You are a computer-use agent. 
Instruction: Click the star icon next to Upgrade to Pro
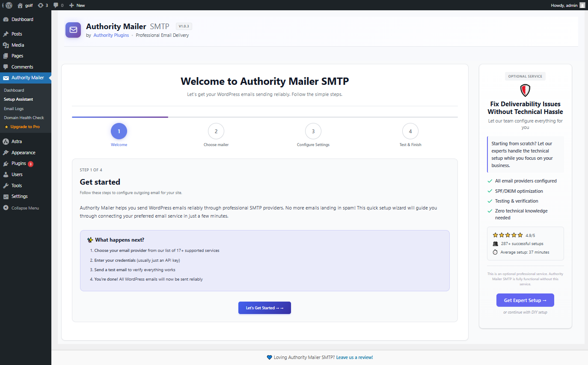coord(6,127)
